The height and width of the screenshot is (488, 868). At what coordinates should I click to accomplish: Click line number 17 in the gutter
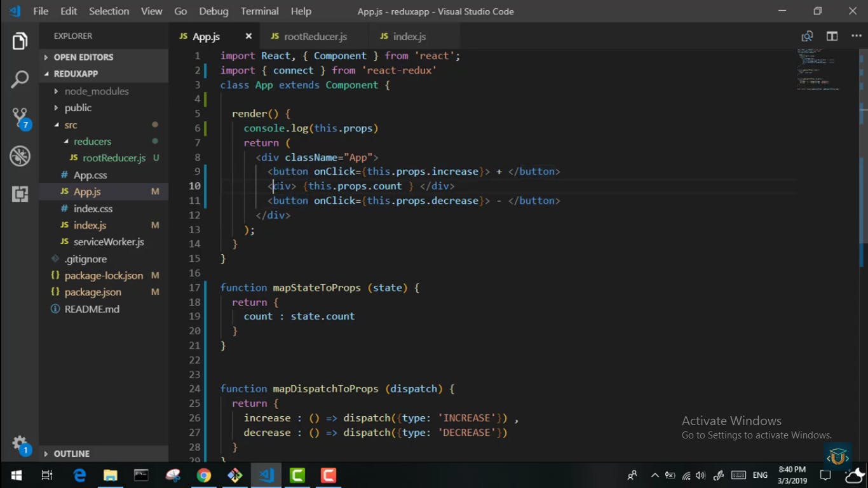point(194,288)
